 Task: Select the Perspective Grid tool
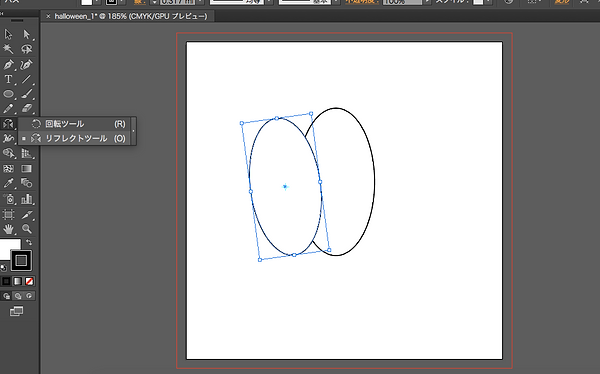coord(26,154)
